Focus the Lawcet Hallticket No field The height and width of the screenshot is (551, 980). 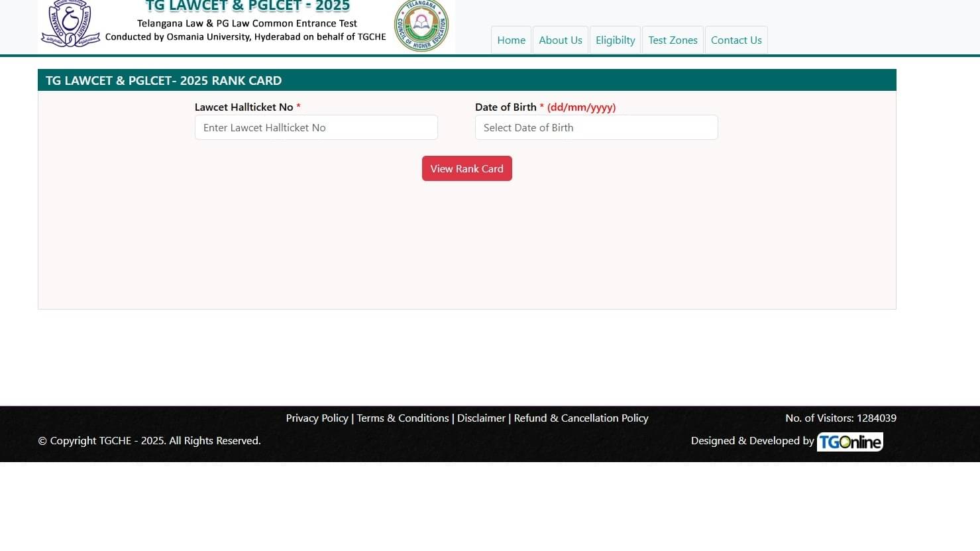point(316,127)
